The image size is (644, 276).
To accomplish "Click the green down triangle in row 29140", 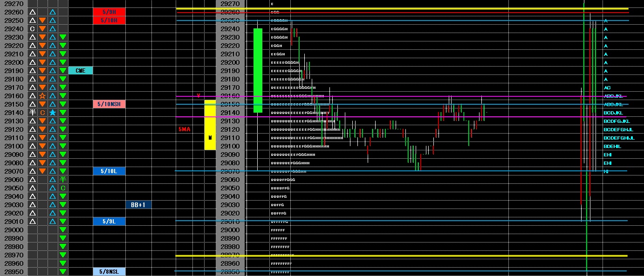I will coord(63,113).
